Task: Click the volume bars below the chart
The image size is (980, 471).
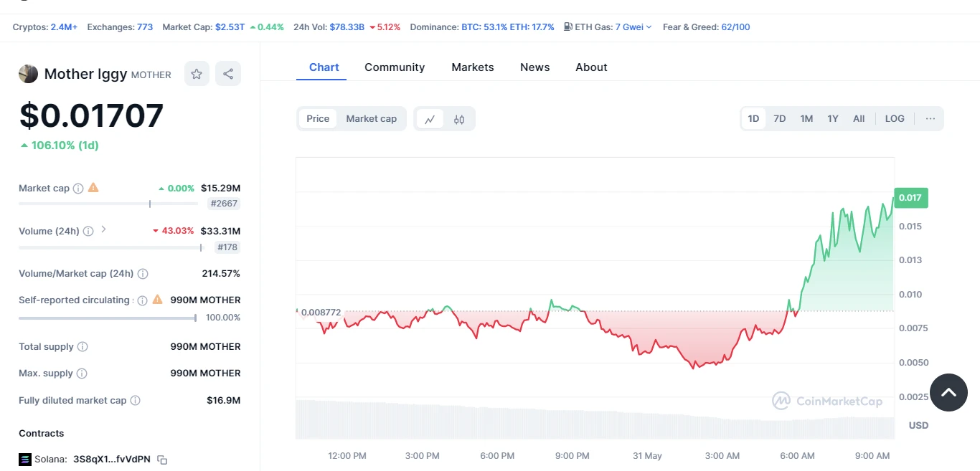Action: [x=595, y=419]
